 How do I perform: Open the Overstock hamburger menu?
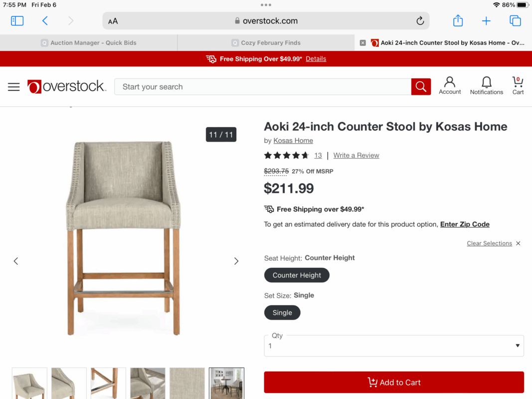14,87
